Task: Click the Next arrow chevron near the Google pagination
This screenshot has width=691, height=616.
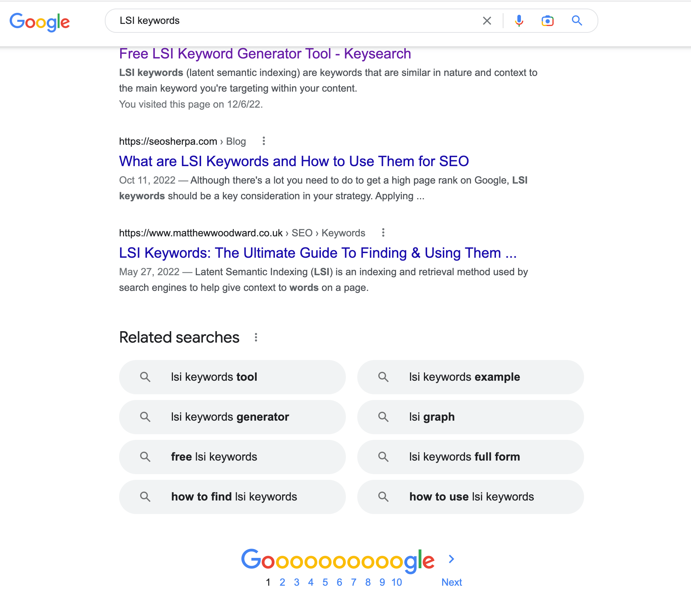Action: tap(451, 559)
